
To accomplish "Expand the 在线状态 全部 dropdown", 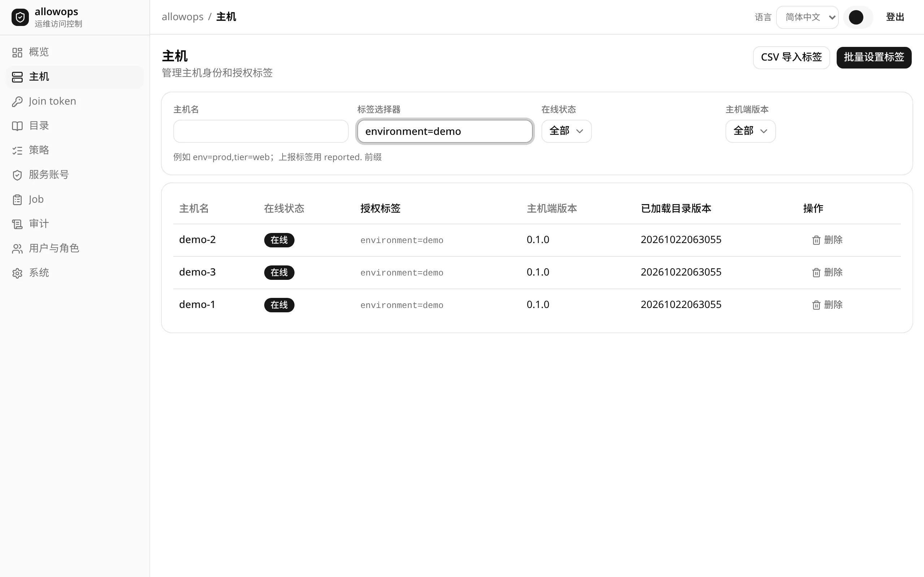I will [566, 131].
